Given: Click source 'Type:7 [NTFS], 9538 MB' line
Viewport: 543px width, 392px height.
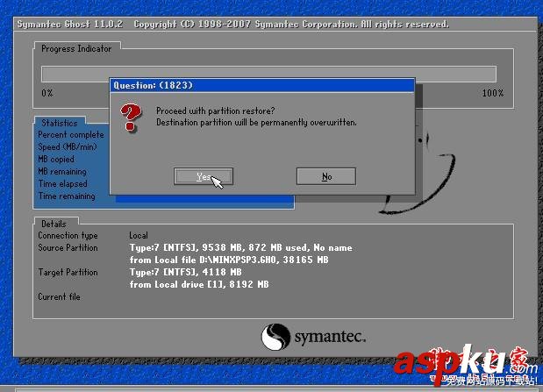Looking at the screenshot, I should point(240,247).
